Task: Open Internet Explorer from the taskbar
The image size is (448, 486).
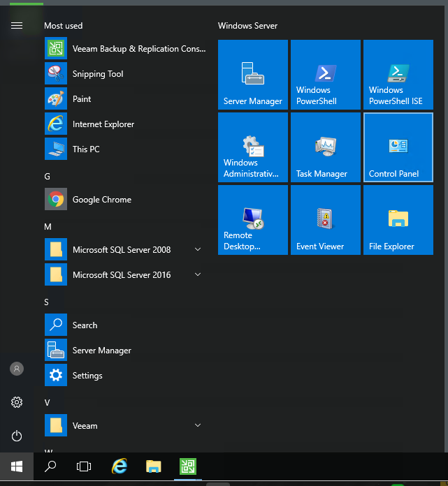Action: tap(120, 466)
